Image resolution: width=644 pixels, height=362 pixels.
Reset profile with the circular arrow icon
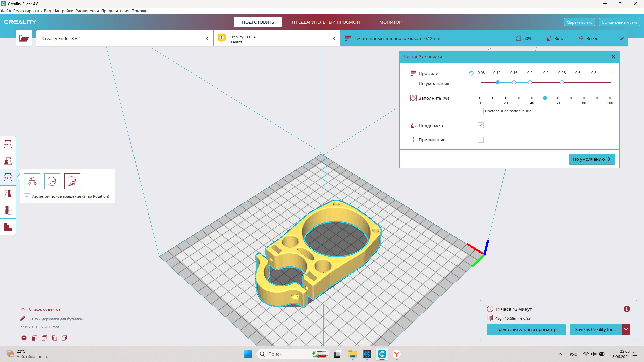[x=471, y=73]
